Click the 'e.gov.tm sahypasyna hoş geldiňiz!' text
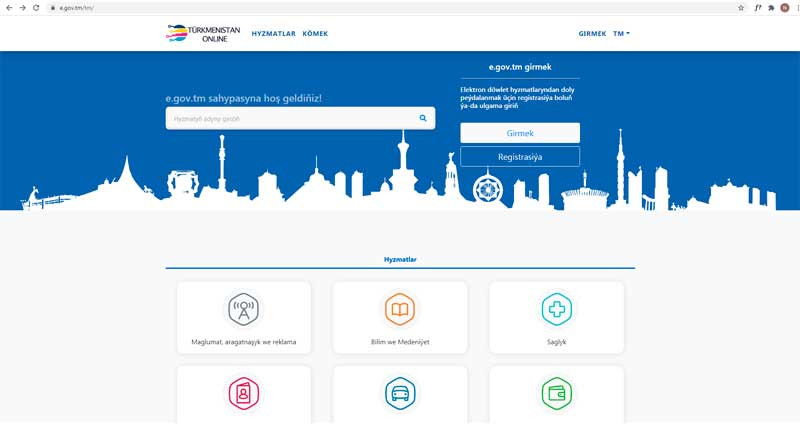Screen dimensions: 800x430 coord(243,98)
